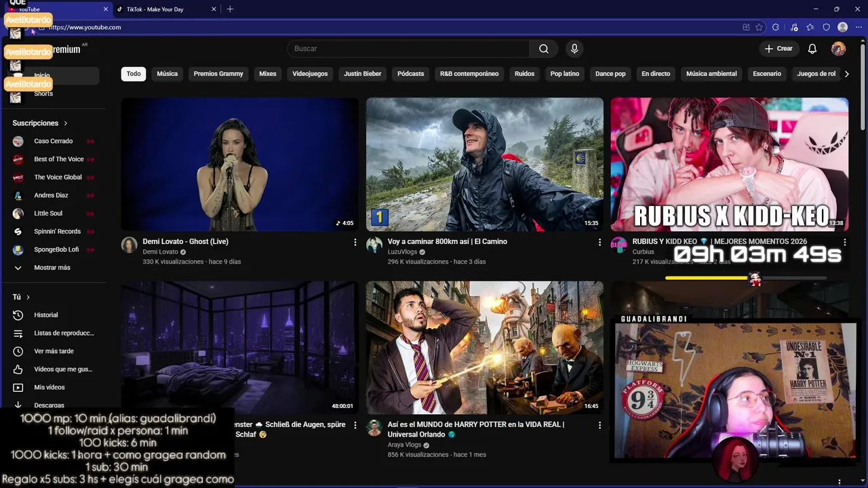
Task: Open Demi Lovato channel avatar
Action: pyautogui.click(x=129, y=245)
